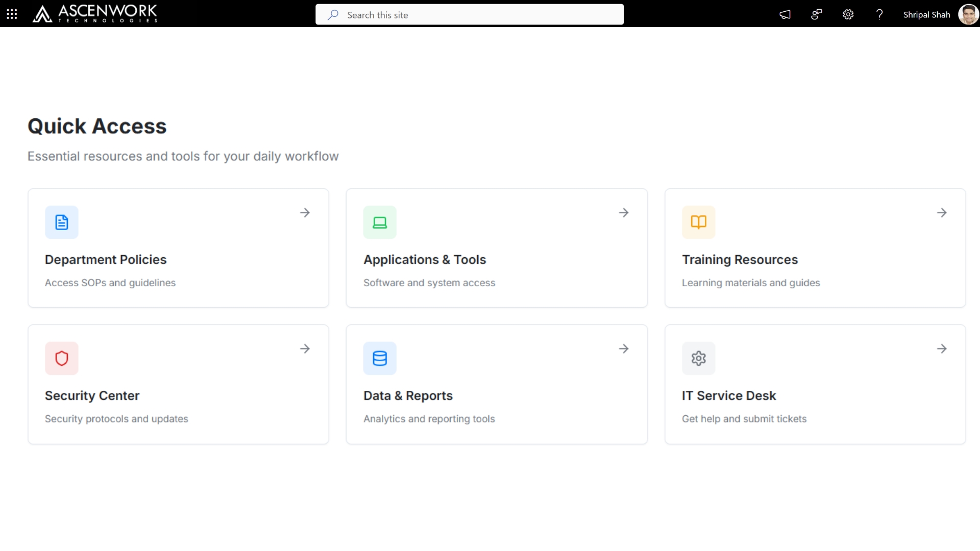Click the red shield Security icon
980x551 pixels.
coord(61,358)
